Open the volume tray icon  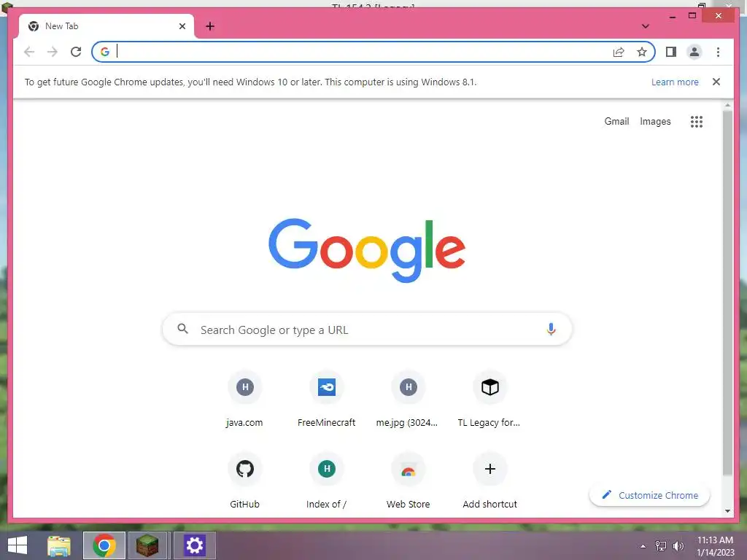(x=678, y=546)
